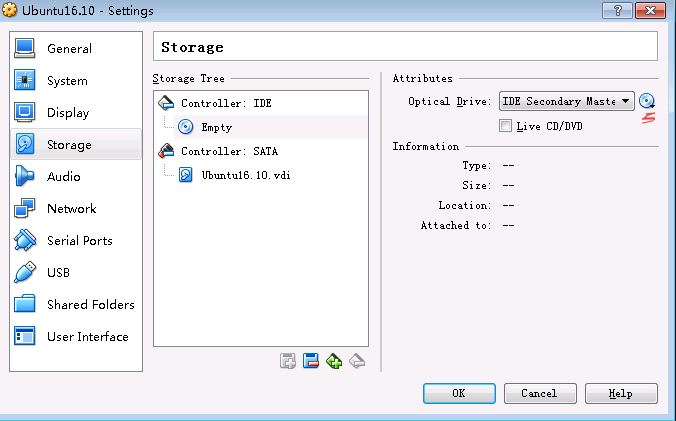The width and height of the screenshot is (676, 421).
Task: Click the hard disk icon for Ubuntu16.10.vdi
Action: click(x=185, y=175)
